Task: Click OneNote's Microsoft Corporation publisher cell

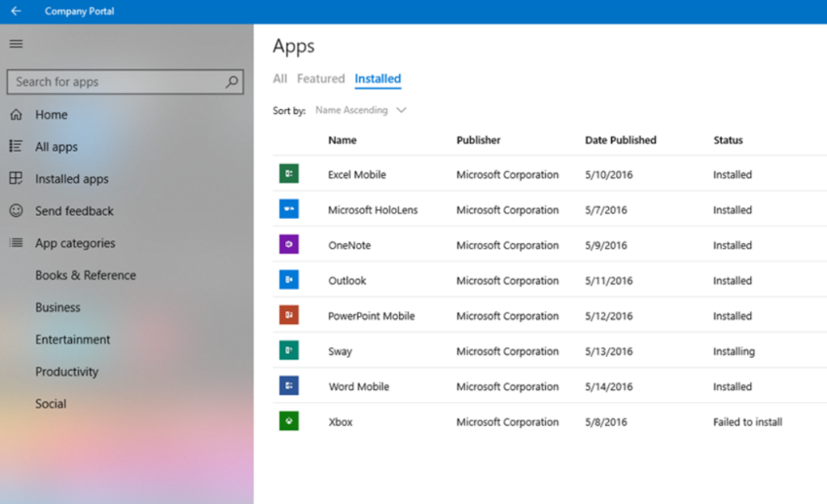Action: 507,246
